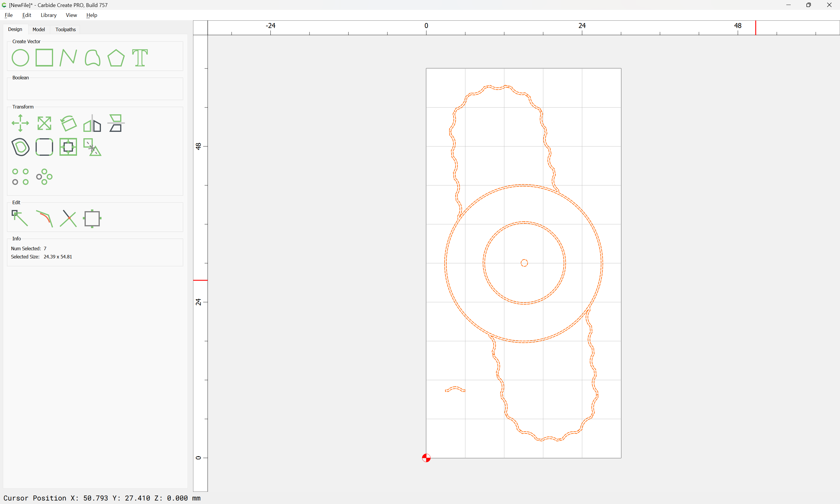Open the Library menu

pyautogui.click(x=48, y=15)
